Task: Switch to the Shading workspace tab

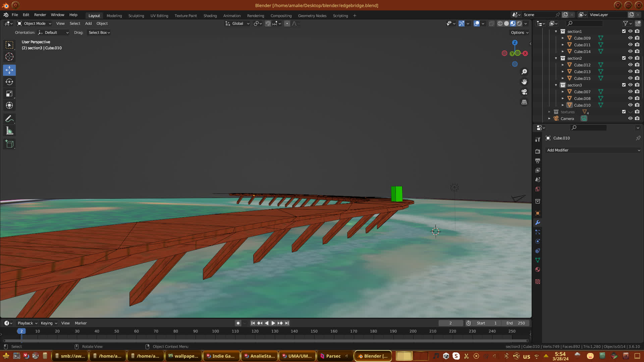Action: pyautogui.click(x=210, y=16)
